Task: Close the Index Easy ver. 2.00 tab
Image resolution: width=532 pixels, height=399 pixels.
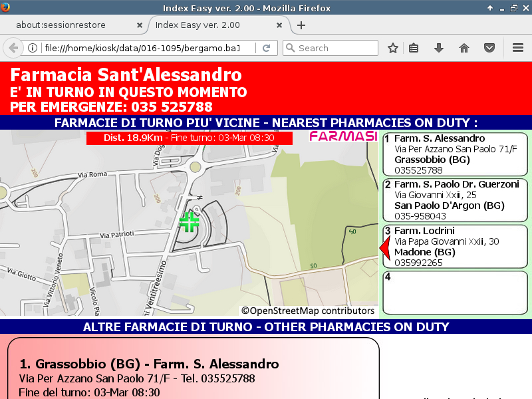Action: click(x=280, y=25)
